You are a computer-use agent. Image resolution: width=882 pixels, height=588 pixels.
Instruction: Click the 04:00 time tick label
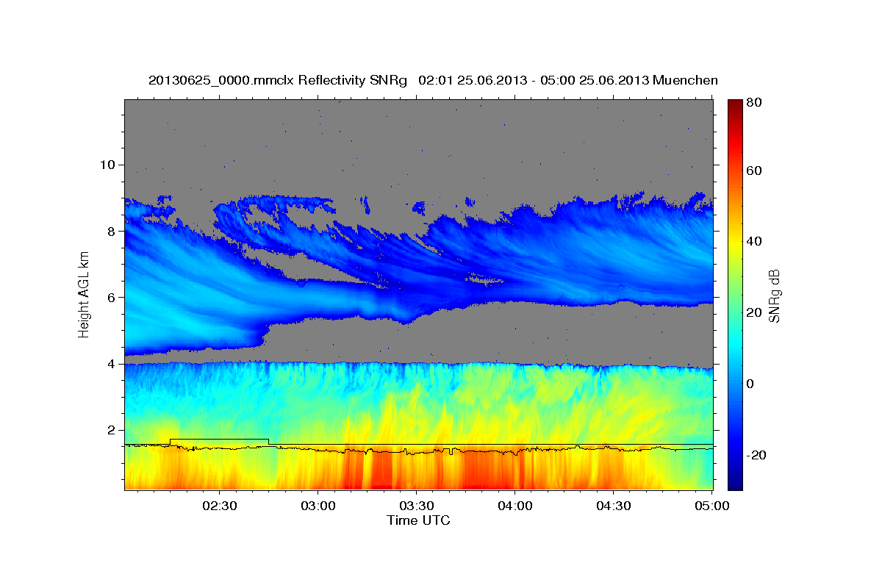pyautogui.click(x=515, y=506)
